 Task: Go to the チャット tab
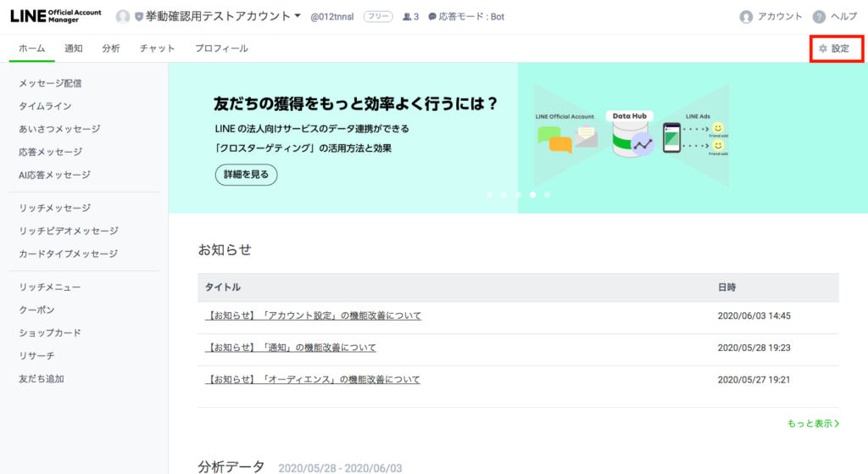tap(157, 48)
